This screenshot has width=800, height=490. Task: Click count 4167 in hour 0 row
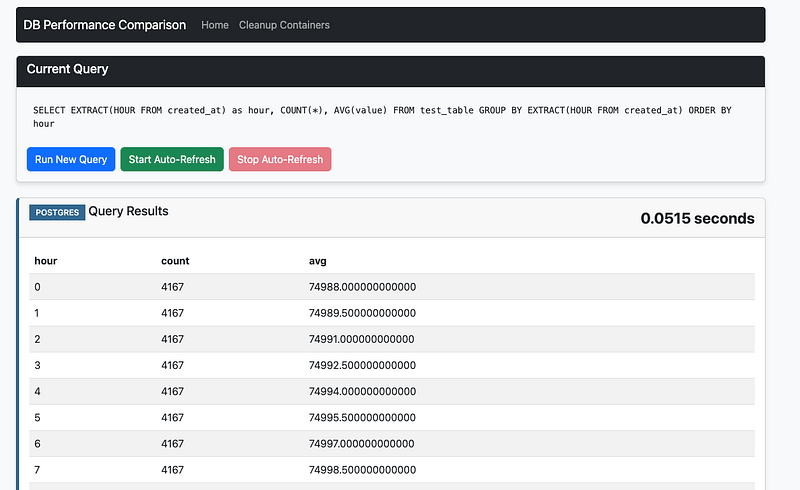coord(172,287)
